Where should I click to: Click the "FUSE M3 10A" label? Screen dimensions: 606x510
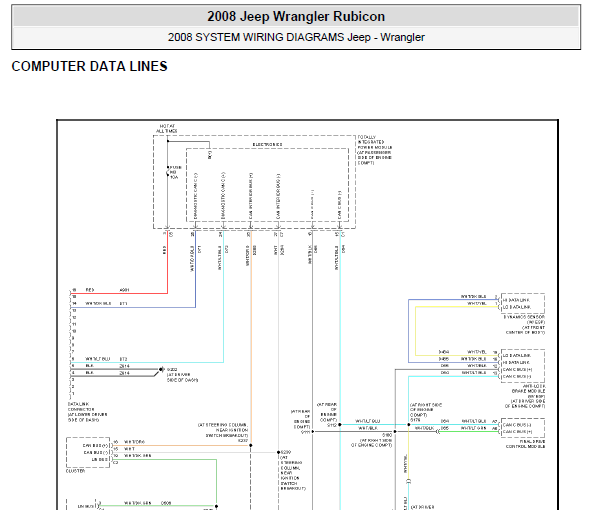175,172
